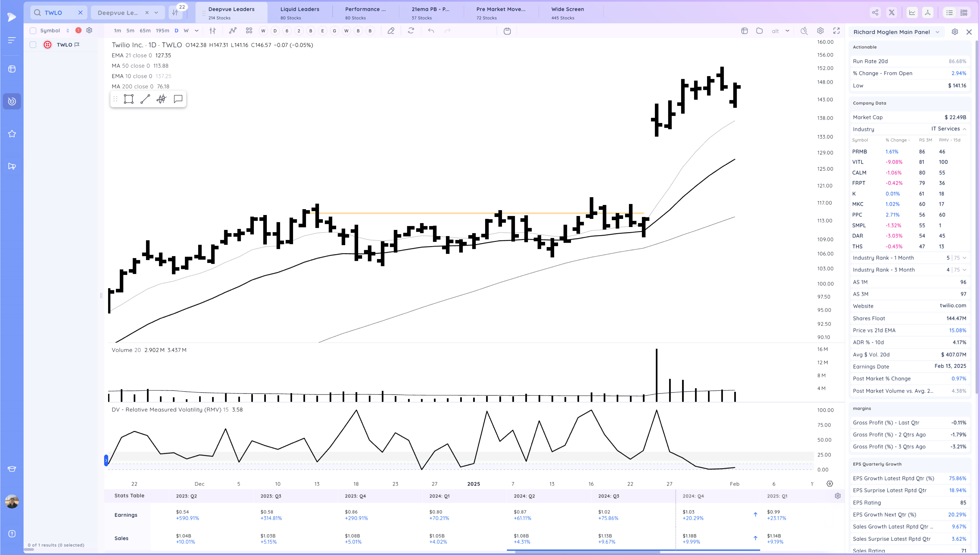Click the eraser tool in chart toolbar
This screenshot has height=555, width=980.
point(391,31)
